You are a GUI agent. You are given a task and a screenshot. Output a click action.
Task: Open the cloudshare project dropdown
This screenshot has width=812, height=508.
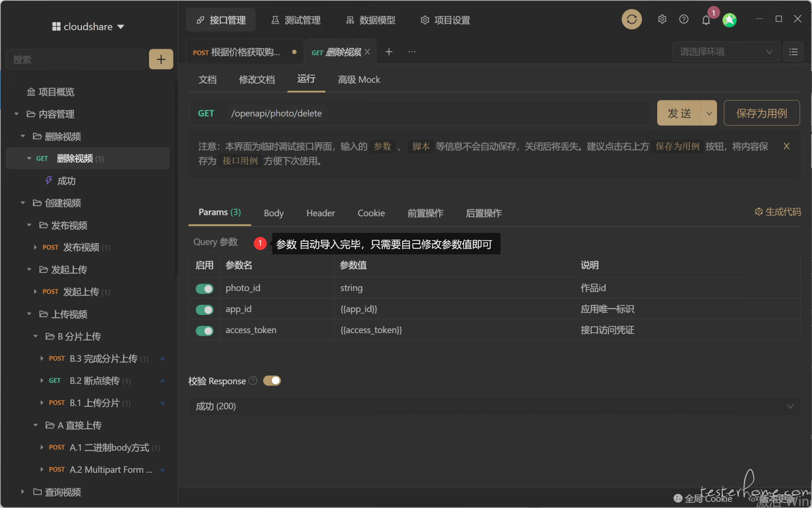(121, 27)
